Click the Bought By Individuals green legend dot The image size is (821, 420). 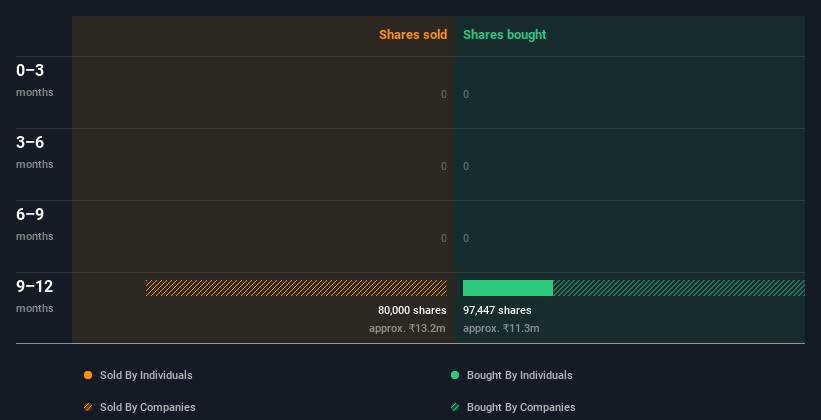[455, 375]
